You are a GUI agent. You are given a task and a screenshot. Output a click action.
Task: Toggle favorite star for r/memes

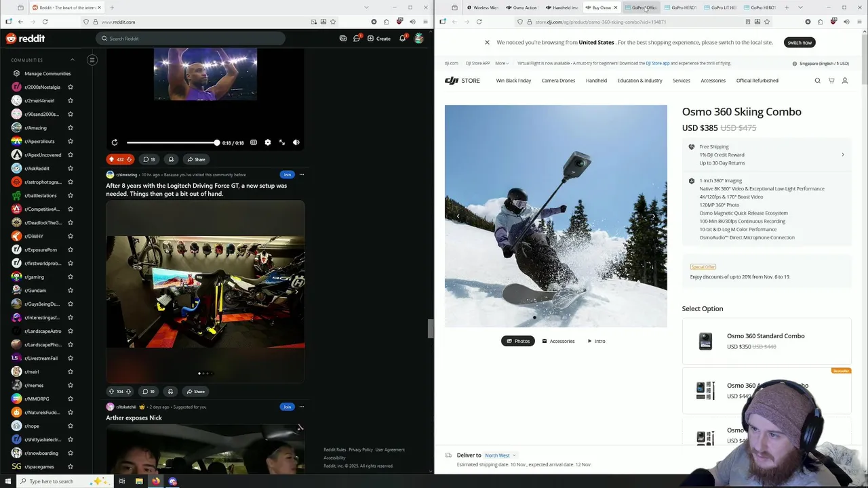pos(71,385)
